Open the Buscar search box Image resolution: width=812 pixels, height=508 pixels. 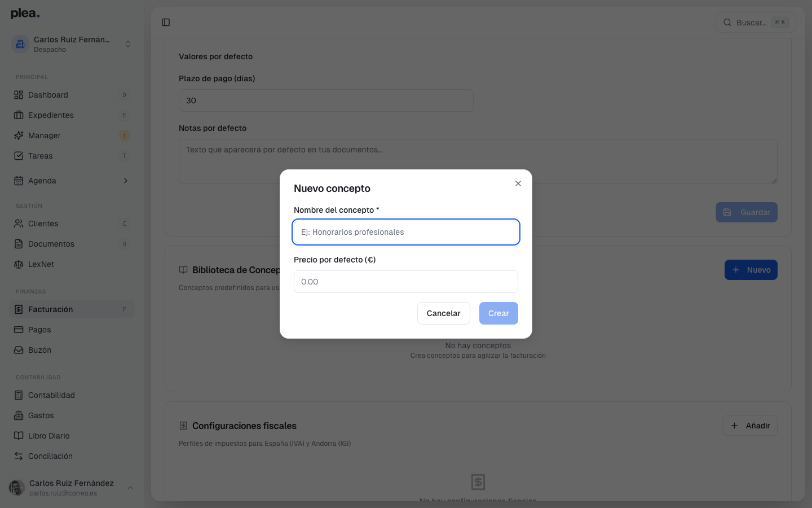[x=756, y=23]
